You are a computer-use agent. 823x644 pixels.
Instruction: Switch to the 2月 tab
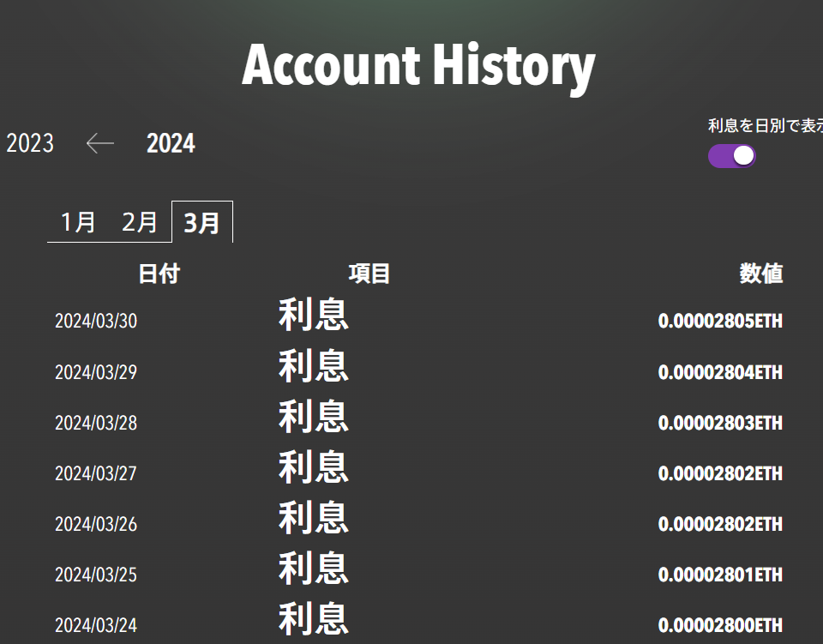tap(140, 222)
